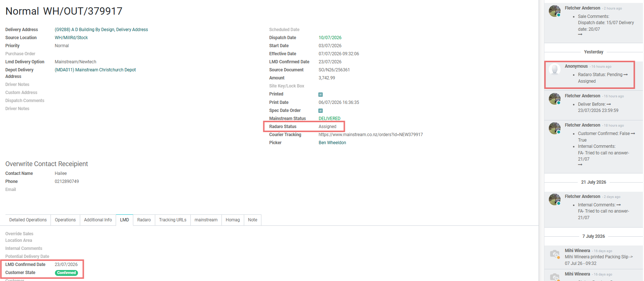
Task: Toggle the Printed checkbox
Action: pyautogui.click(x=320, y=94)
